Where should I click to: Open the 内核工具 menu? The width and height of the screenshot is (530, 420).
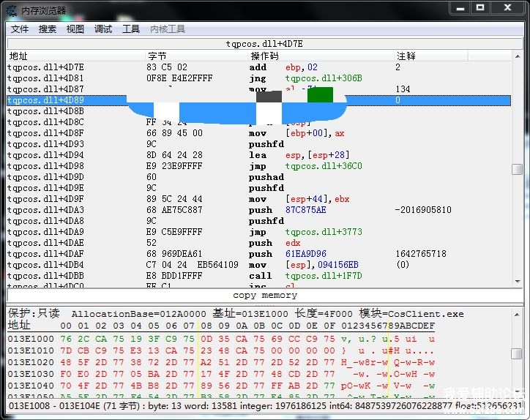(168, 29)
